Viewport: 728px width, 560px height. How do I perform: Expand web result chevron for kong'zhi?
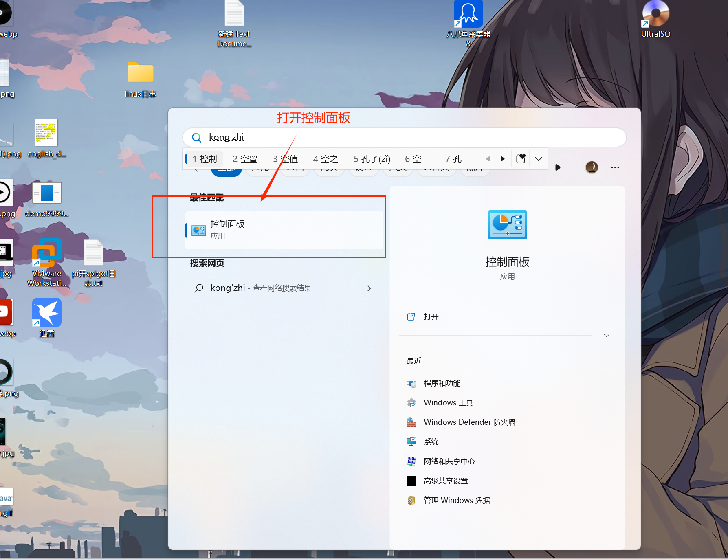click(369, 288)
